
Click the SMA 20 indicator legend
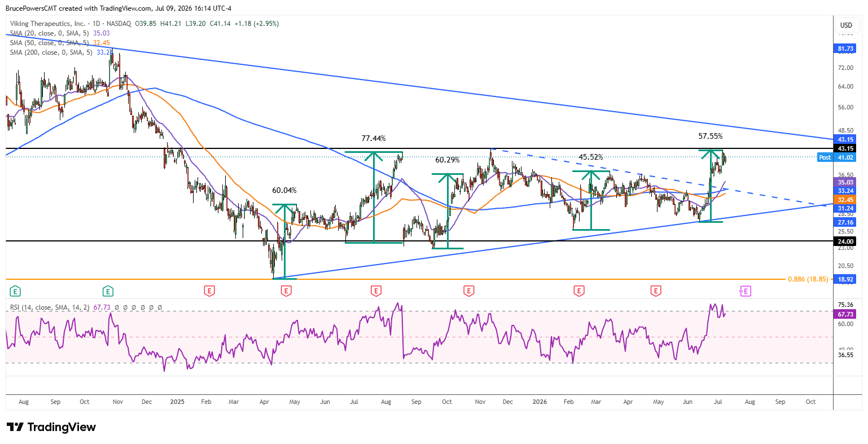pos(60,33)
